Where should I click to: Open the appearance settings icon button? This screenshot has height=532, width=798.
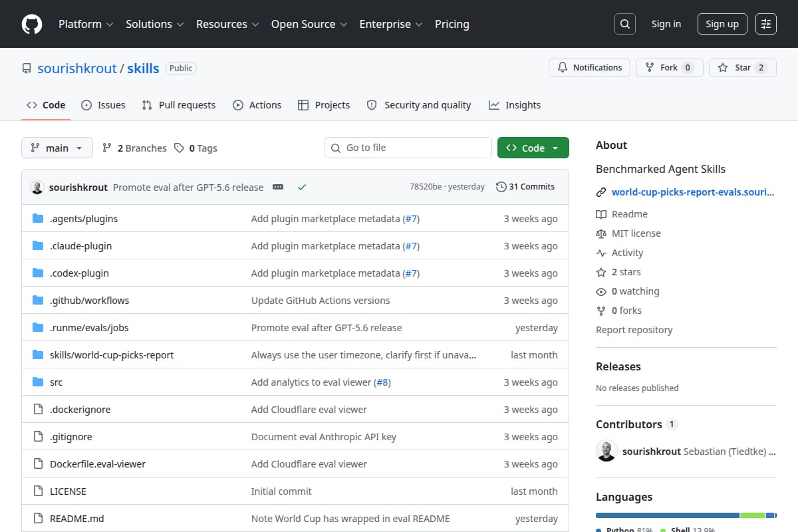(766, 24)
